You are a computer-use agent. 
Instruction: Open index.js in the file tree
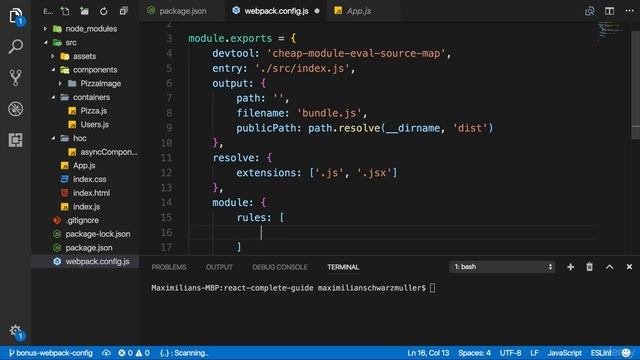coord(85,207)
